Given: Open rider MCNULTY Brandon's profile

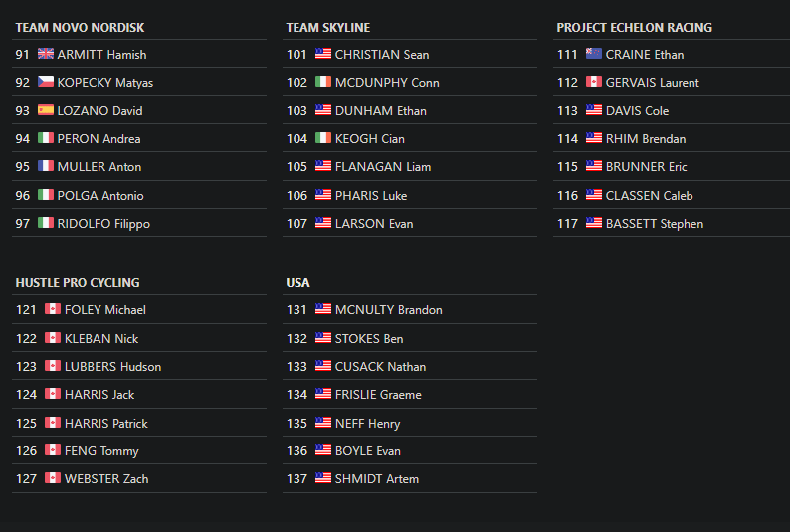Looking at the screenshot, I should point(388,310).
